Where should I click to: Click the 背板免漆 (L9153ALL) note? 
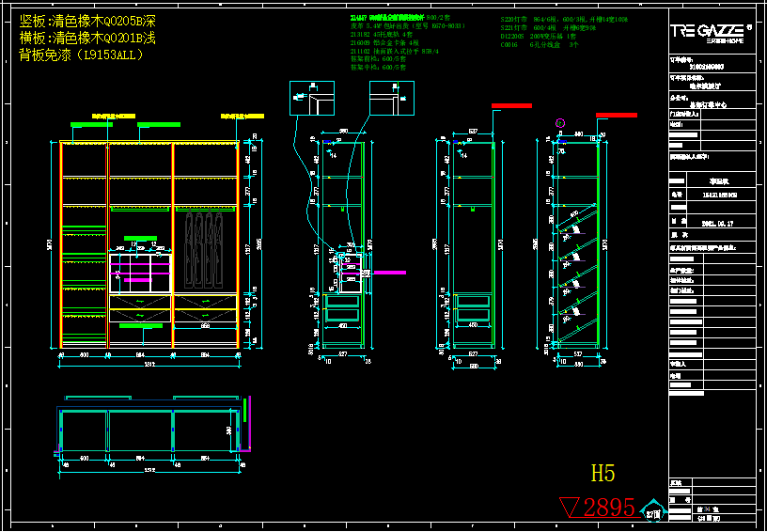(x=81, y=55)
